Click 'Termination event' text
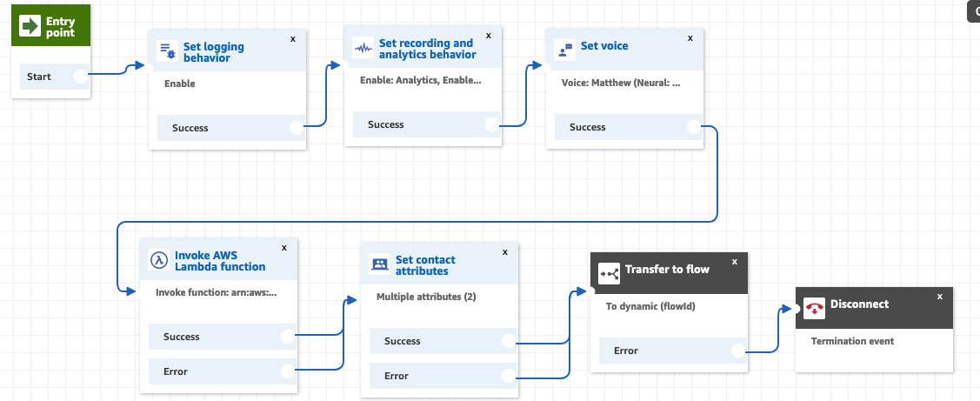Viewport: 980px width, 401px height. 852,341
